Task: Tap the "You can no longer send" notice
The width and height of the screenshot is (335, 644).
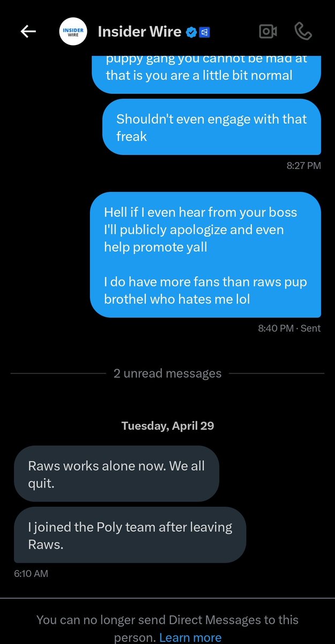Action: [167, 620]
